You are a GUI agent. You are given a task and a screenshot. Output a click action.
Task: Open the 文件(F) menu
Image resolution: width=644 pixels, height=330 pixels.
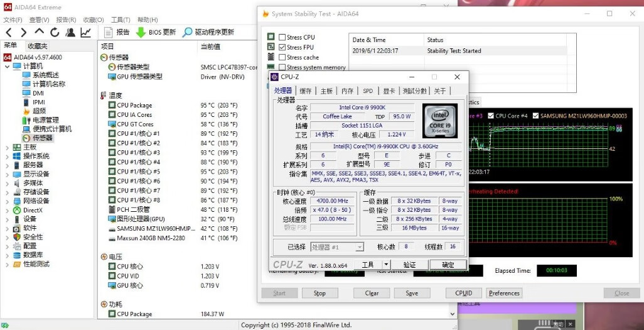tap(13, 19)
